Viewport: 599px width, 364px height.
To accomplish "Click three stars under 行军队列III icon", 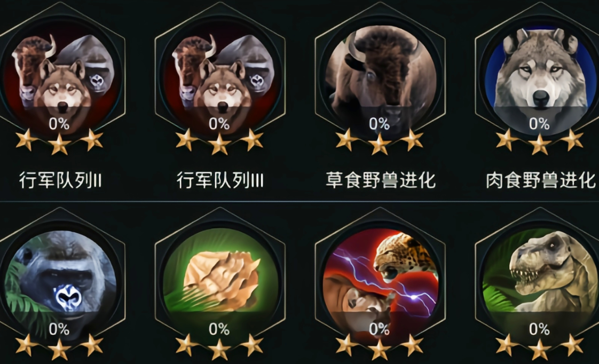I will coord(219,141).
